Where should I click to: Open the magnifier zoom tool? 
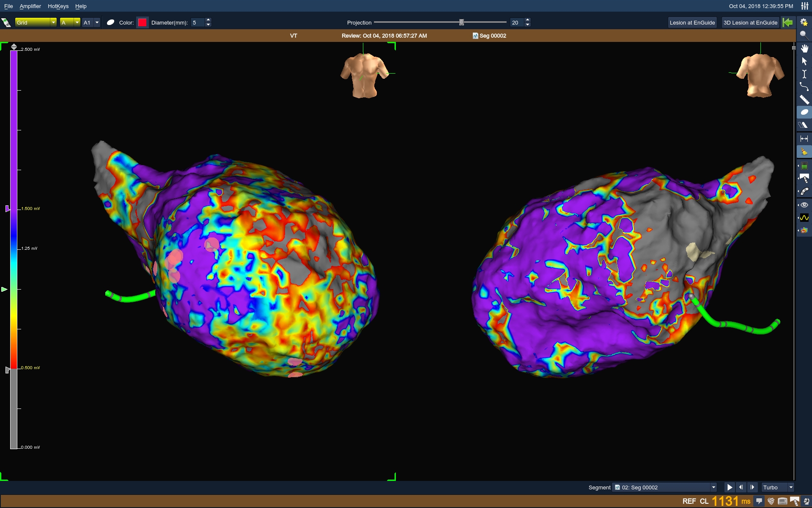click(x=804, y=35)
